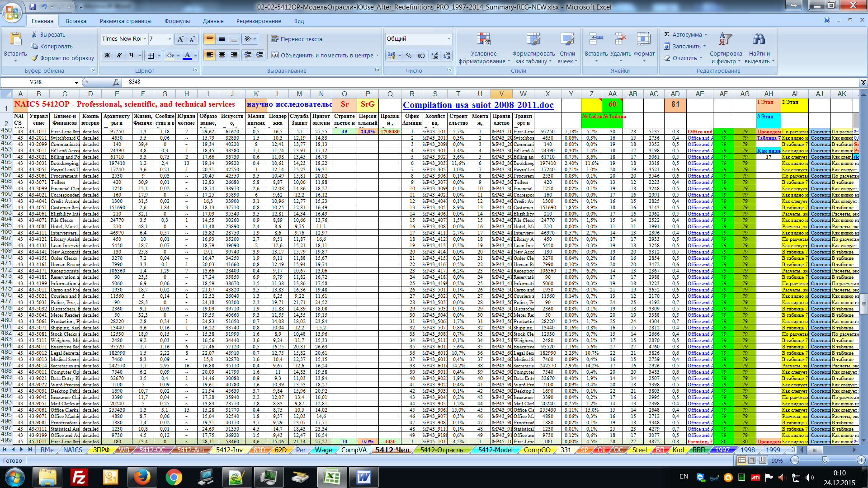Switch to the 5412-Model sheet tab
The image size is (868, 488).
point(495,450)
